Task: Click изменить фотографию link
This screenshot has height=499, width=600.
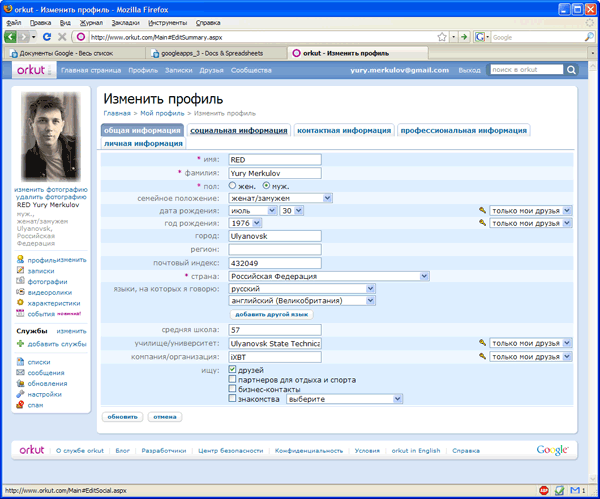Action: point(51,189)
